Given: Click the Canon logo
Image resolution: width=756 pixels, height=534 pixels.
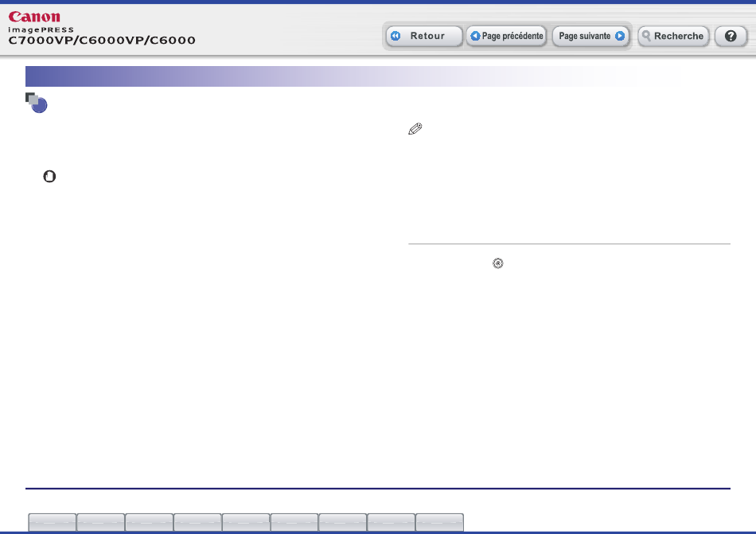Looking at the screenshot, I should pos(34,17).
